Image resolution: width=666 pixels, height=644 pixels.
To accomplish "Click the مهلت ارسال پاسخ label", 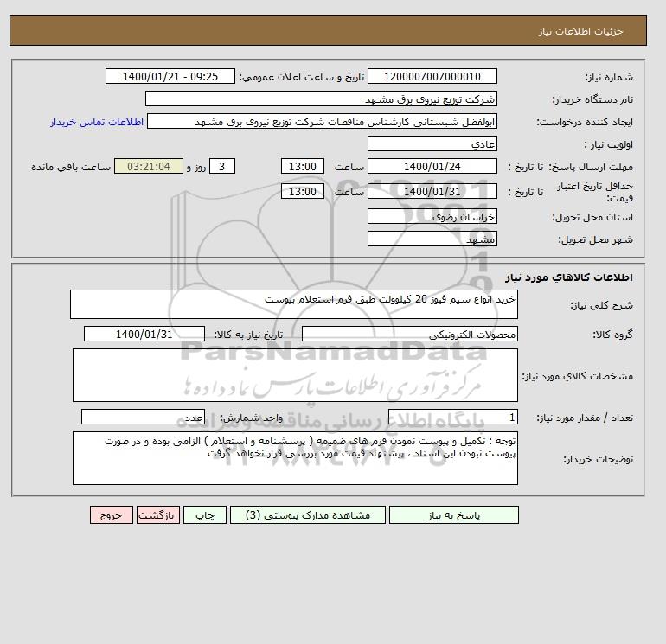I will tap(590, 167).
